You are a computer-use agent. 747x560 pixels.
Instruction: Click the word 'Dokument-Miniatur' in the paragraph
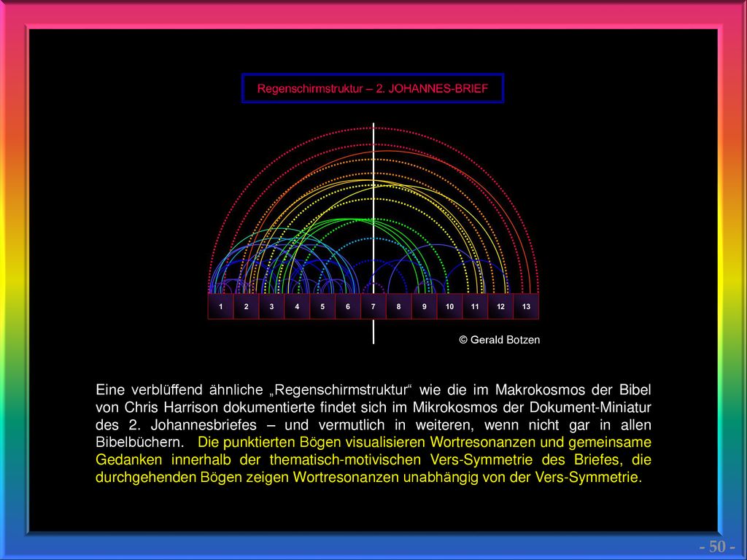coord(590,408)
